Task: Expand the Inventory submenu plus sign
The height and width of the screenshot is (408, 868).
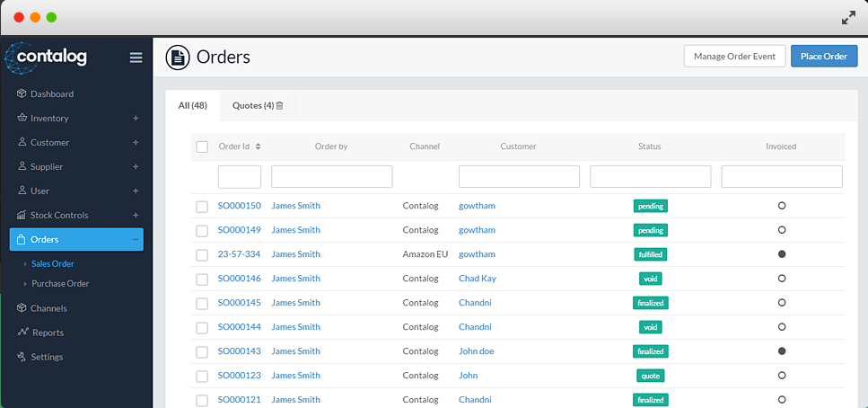Action: tap(136, 118)
